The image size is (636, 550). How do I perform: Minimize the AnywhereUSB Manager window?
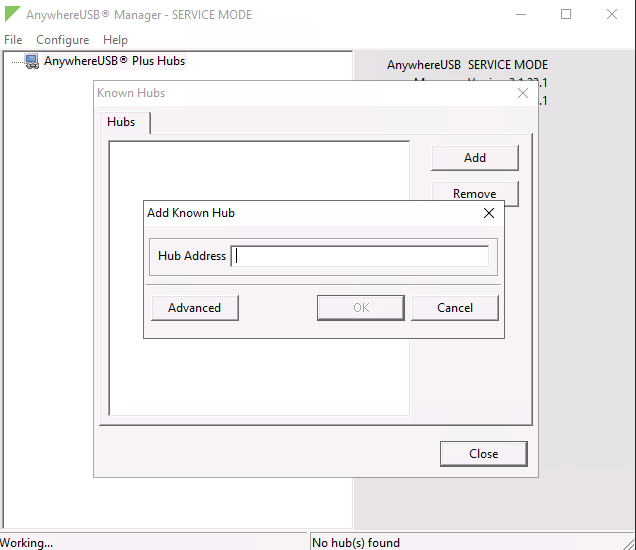click(x=520, y=15)
